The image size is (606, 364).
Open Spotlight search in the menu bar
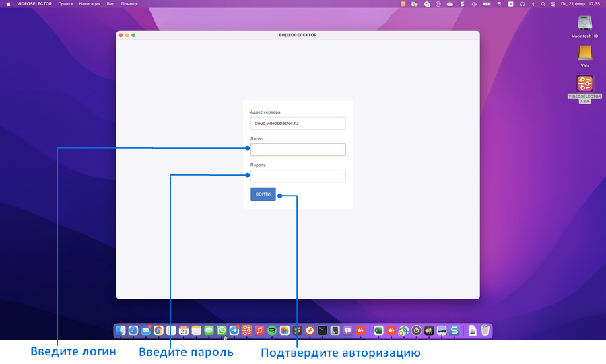pyautogui.click(x=543, y=4)
